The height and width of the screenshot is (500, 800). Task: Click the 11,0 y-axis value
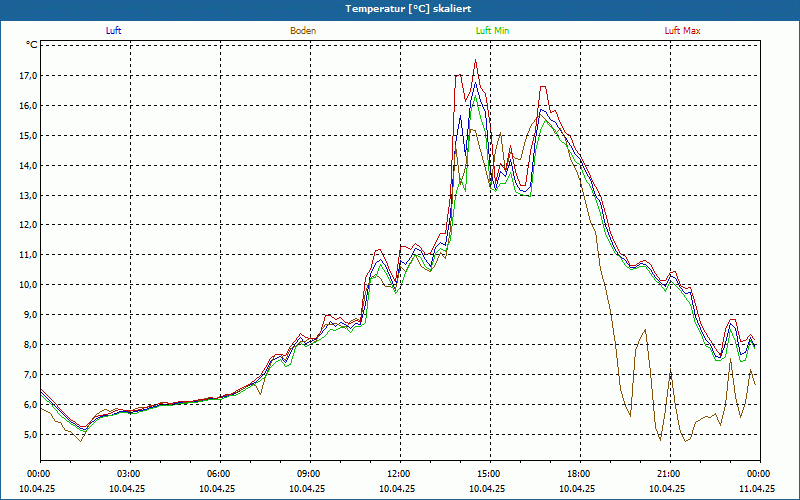[x=28, y=255]
